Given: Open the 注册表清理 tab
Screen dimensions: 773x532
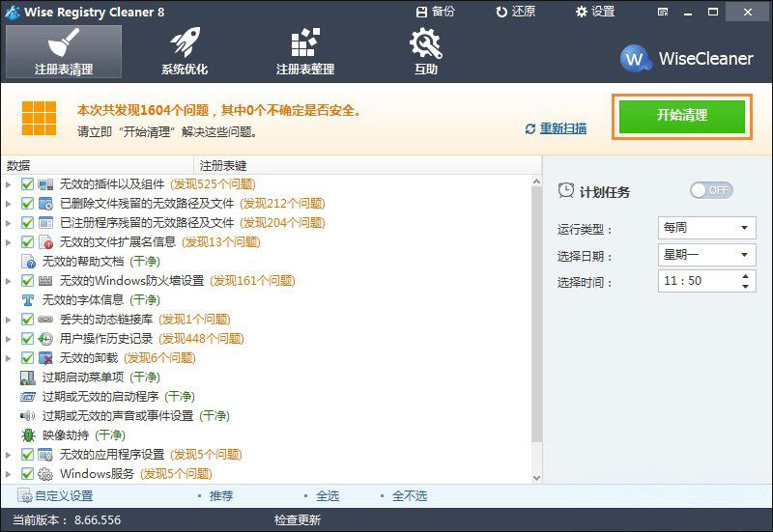Looking at the screenshot, I should tap(64, 52).
